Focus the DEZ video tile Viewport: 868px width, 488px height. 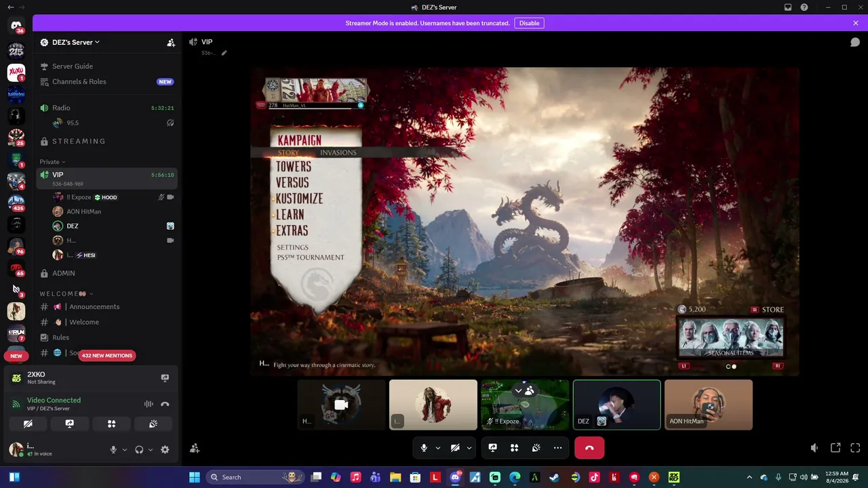(616, 405)
